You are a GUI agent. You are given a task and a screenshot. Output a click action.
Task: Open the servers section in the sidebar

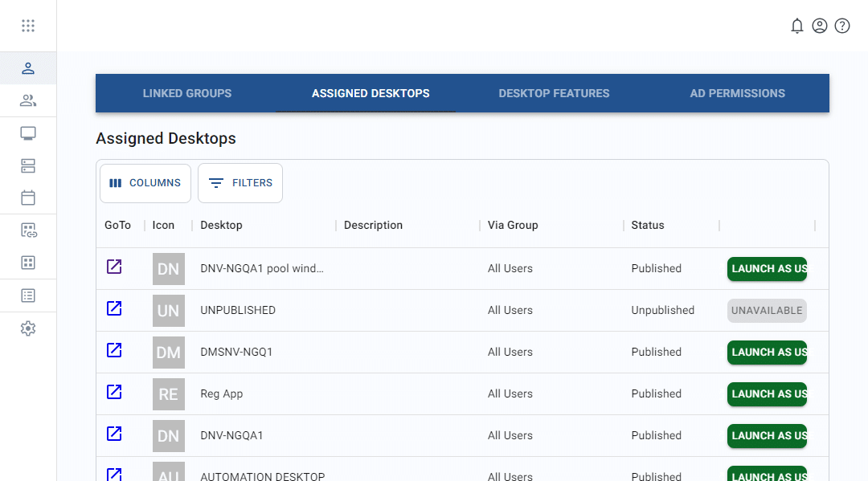(x=28, y=165)
